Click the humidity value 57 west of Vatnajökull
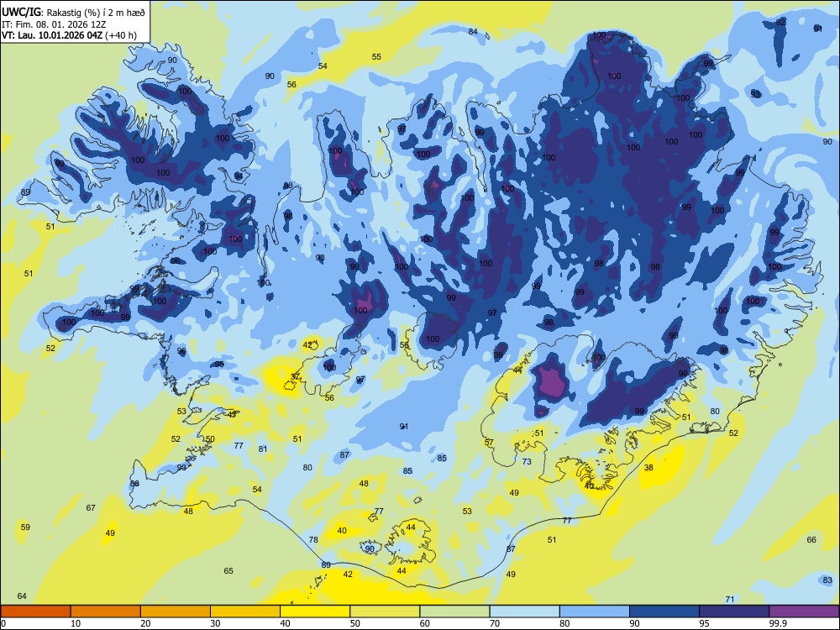This screenshot has height=630, width=840. [489, 443]
